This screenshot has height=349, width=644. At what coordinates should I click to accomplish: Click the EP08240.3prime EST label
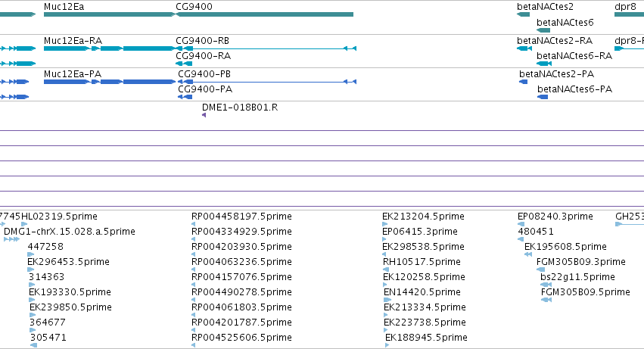(555, 217)
